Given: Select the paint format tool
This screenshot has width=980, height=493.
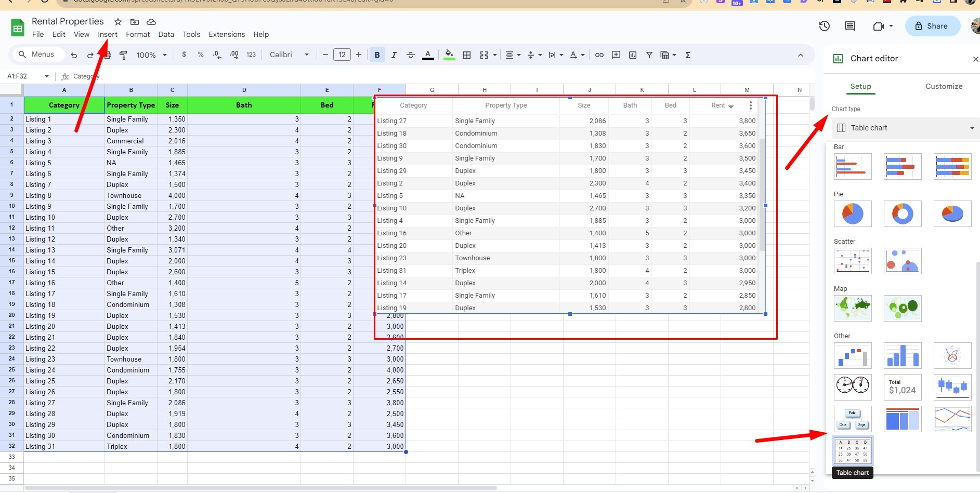Looking at the screenshot, I should 123,55.
